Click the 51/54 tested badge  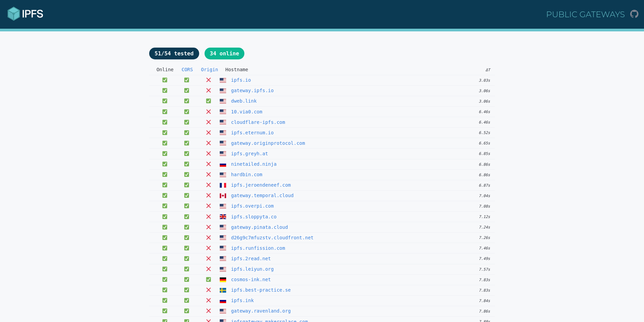(174, 53)
